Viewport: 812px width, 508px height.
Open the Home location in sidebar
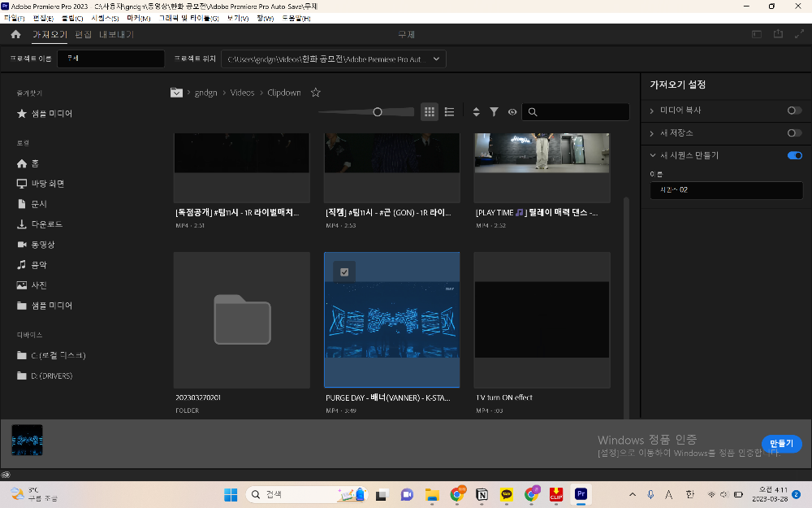(x=28, y=163)
